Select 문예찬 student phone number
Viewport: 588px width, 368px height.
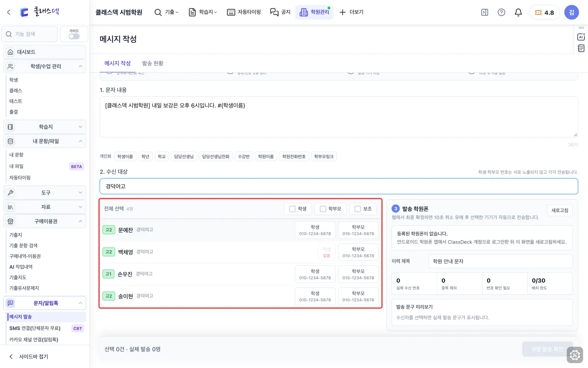click(x=315, y=230)
